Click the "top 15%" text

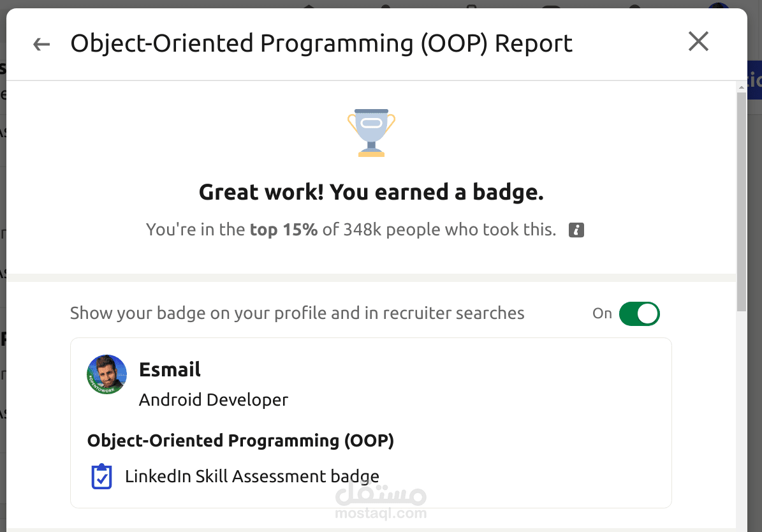tap(283, 230)
